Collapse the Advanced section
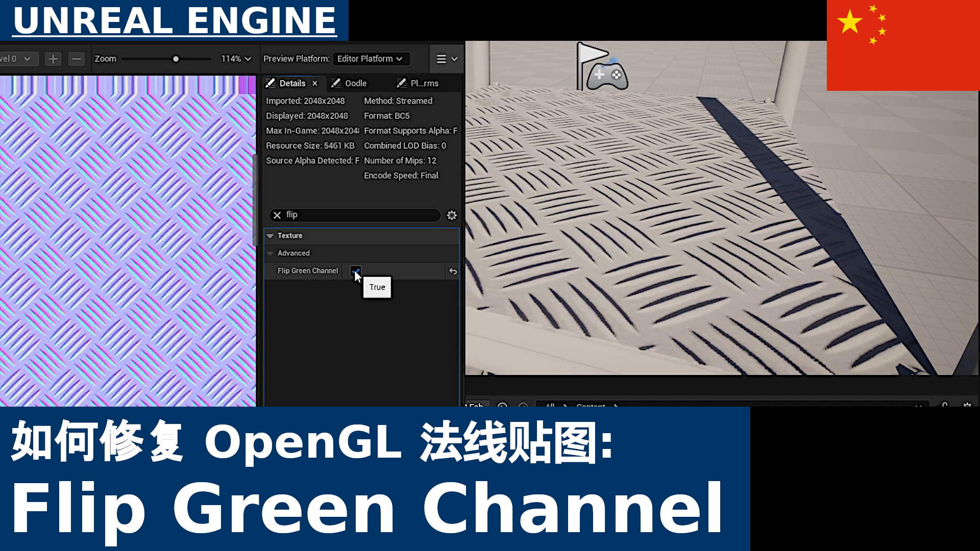This screenshot has width=980, height=551. click(270, 253)
